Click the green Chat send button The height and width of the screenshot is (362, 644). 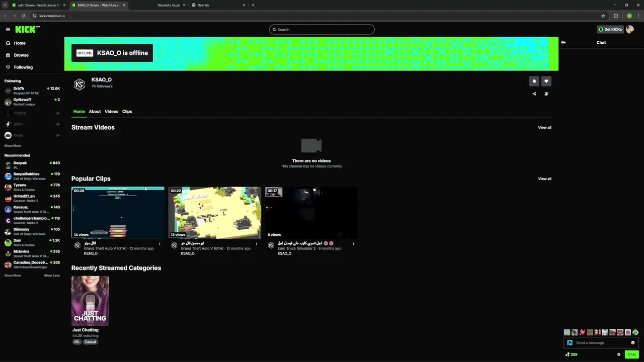(x=631, y=354)
